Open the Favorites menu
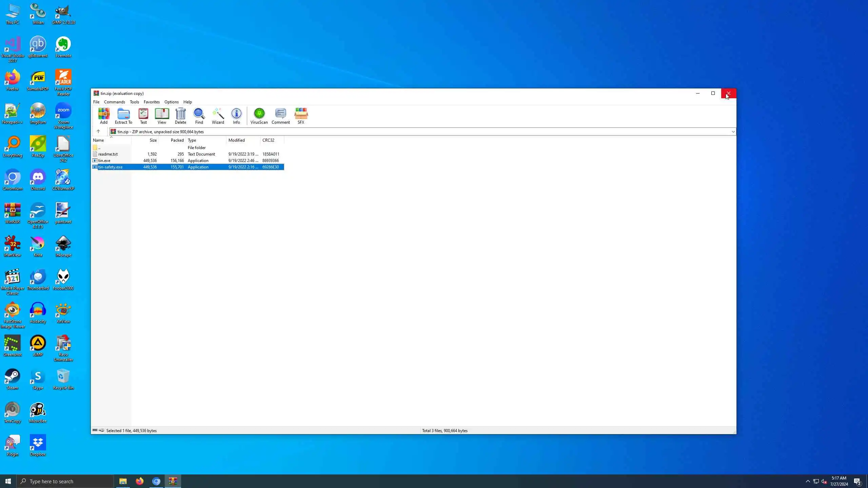The height and width of the screenshot is (488, 868). click(152, 102)
